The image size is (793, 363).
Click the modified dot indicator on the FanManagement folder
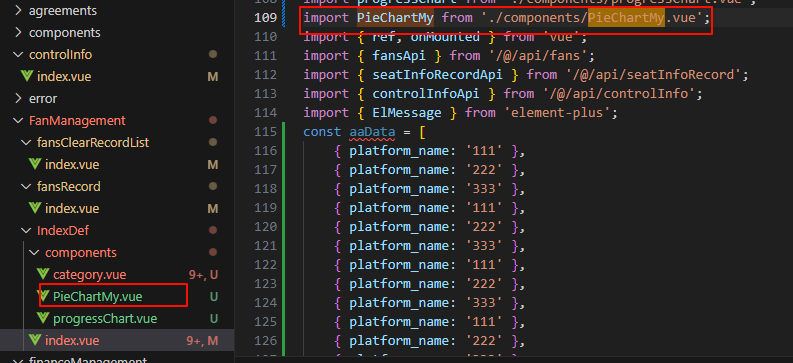point(213,121)
